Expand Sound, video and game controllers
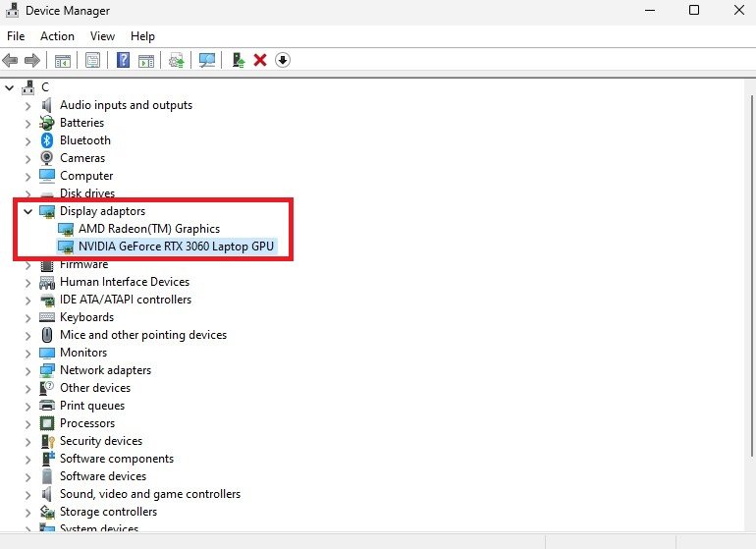 click(x=27, y=494)
